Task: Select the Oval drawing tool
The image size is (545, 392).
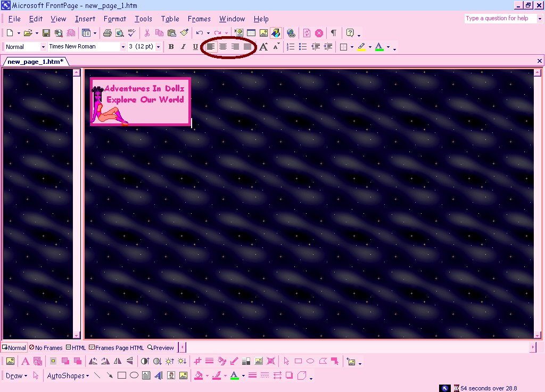Action: 134,376
